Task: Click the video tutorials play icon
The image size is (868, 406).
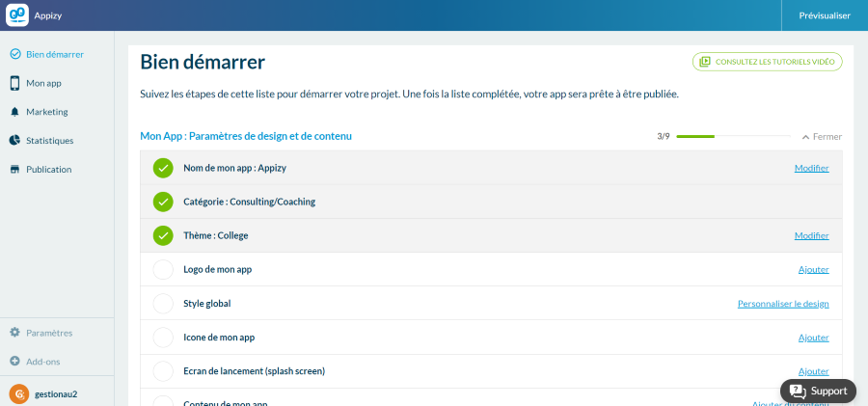Action: click(705, 62)
